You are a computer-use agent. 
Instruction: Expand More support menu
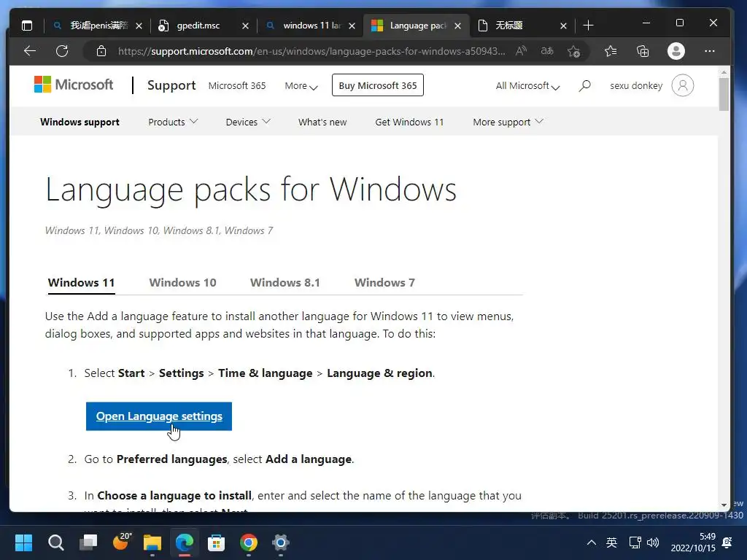point(508,122)
